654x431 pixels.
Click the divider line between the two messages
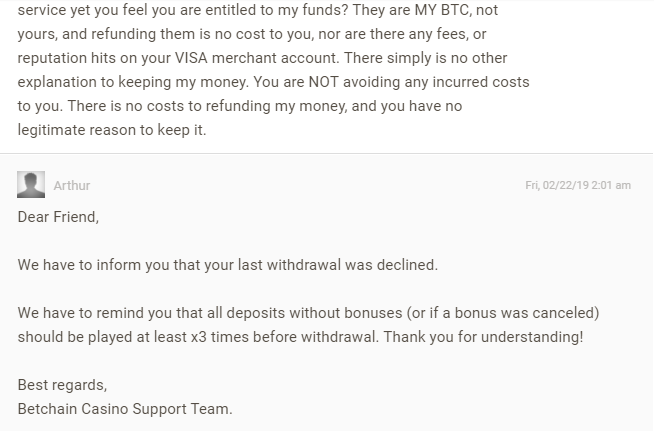pyautogui.click(x=327, y=154)
